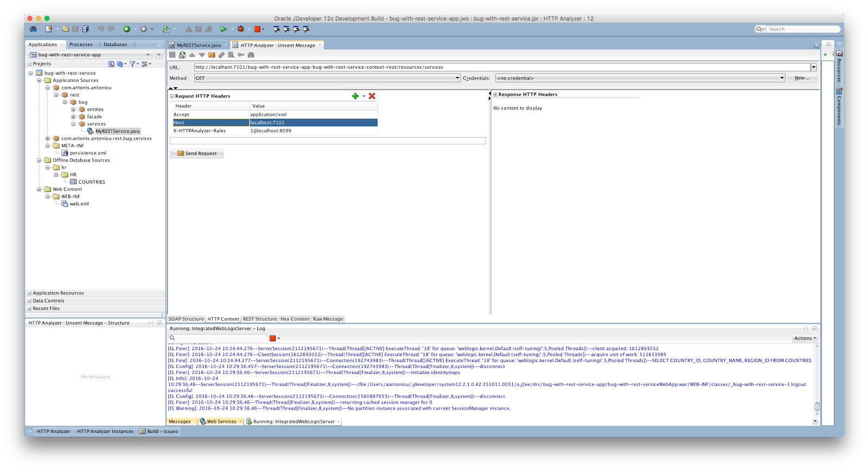Switch to the Raw Message tab
The image size is (868, 471).
pos(328,319)
